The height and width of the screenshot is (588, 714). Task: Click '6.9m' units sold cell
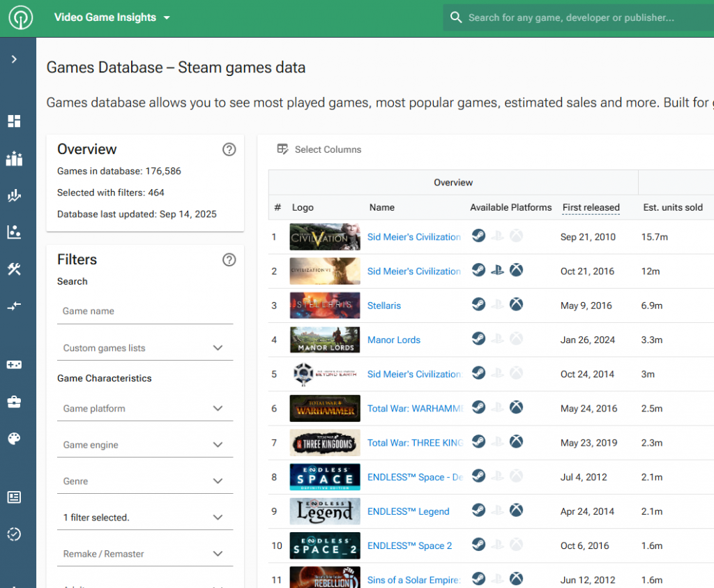(x=652, y=306)
